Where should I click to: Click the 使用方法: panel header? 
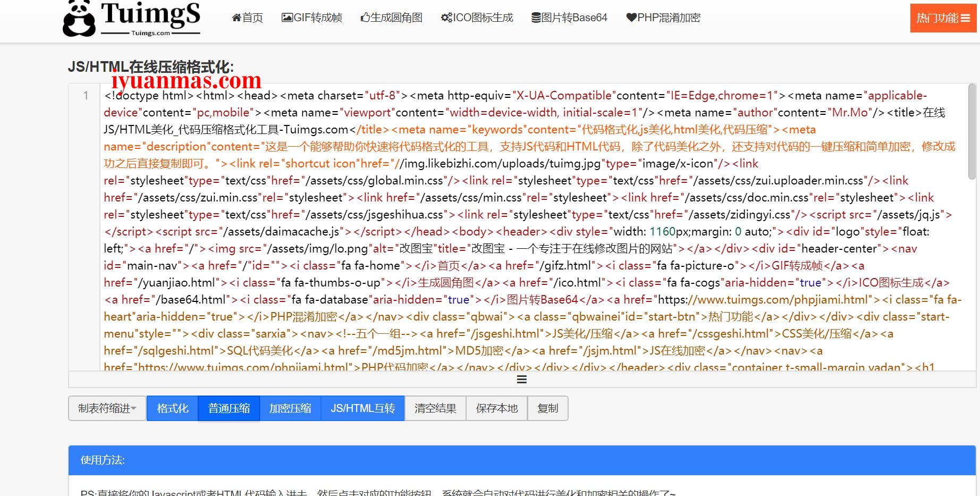(522, 460)
